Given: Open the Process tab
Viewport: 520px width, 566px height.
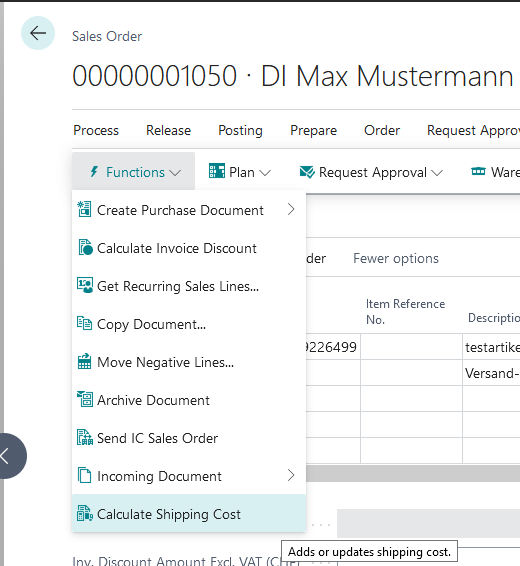Looking at the screenshot, I should 96,130.
